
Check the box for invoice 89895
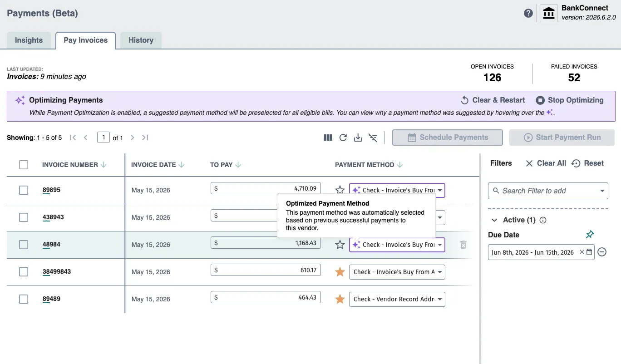[24, 190]
